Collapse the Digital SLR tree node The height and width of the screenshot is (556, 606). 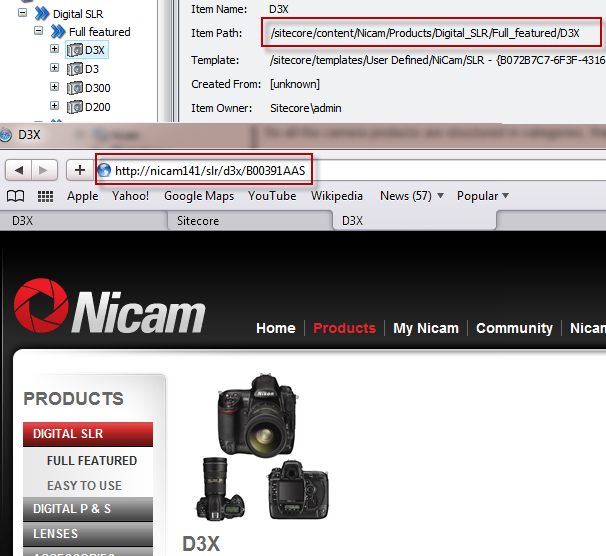(x=23, y=13)
